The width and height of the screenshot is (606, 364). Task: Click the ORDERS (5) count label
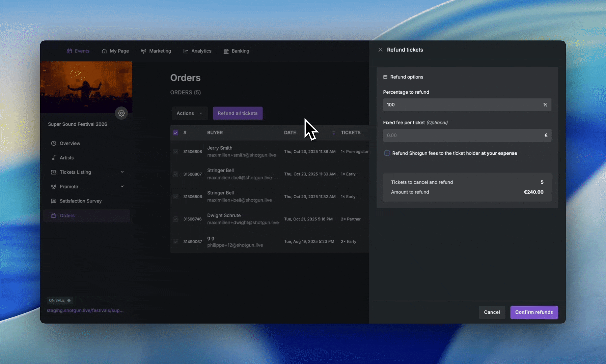coord(186,92)
